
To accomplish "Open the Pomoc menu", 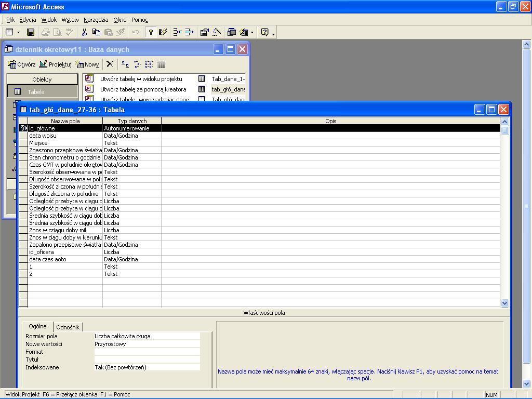I will [x=139, y=20].
